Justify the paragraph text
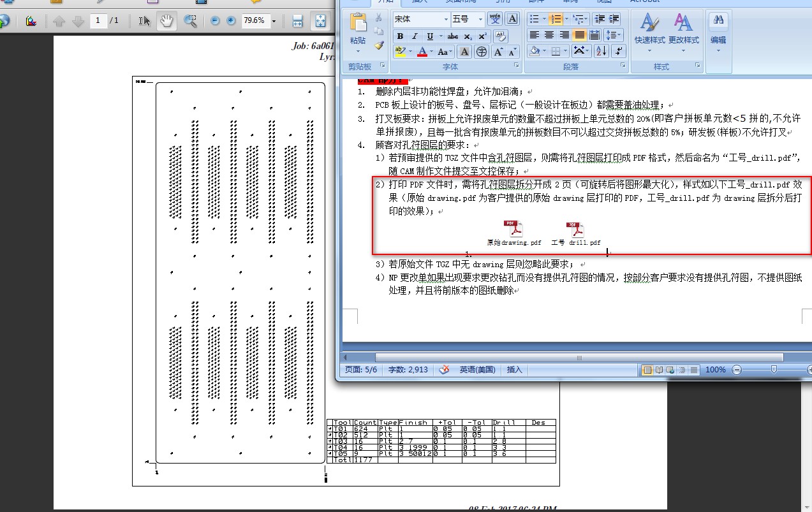This screenshot has width=812, height=512. [579, 35]
